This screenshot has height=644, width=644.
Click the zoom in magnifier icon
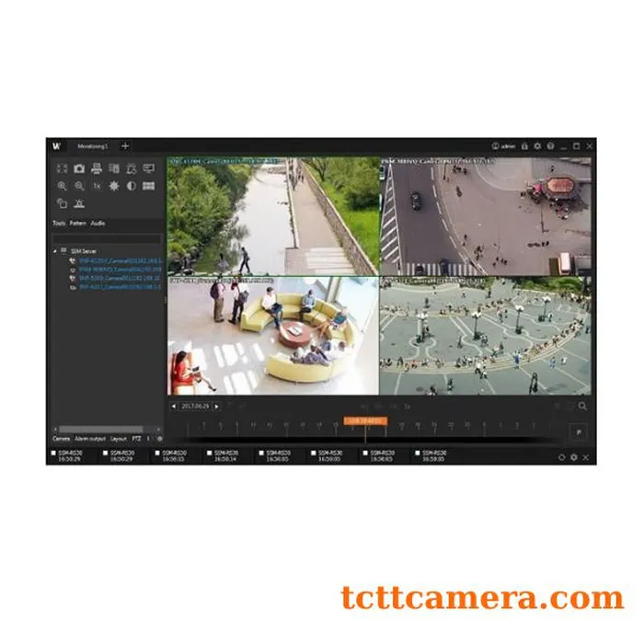63,186
